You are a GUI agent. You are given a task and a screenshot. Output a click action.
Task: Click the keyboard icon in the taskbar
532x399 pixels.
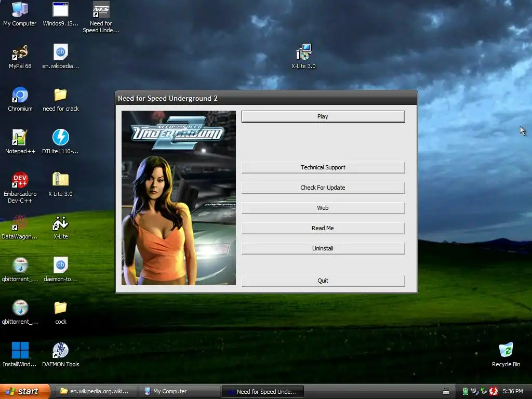(446, 392)
